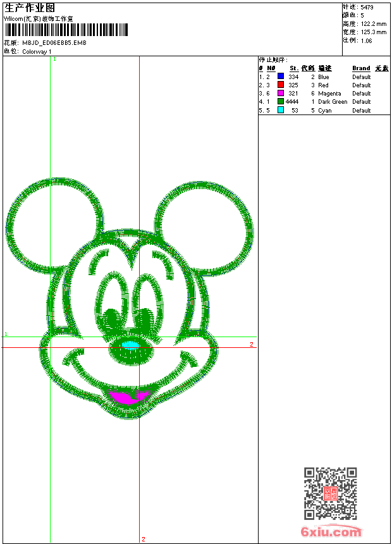Click the Red color swatch in row 2
392x544 pixels.
click(x=281, y=85)
